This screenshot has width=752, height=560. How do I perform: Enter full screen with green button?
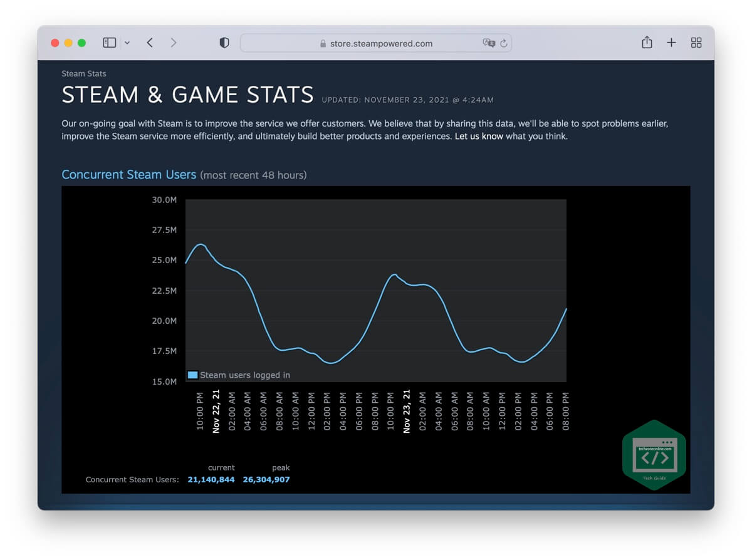pos(81,43)
